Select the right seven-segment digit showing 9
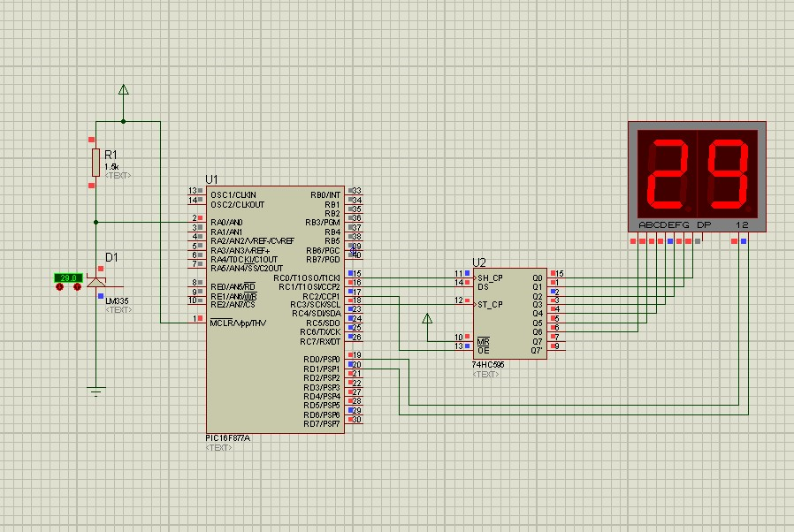 click(727, 175)
